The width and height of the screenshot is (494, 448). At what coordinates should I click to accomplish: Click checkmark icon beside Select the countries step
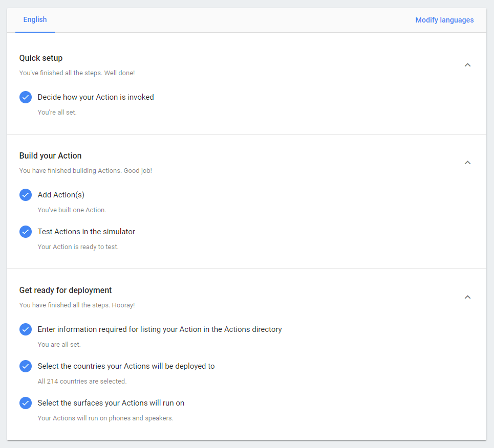pos(26,366)
